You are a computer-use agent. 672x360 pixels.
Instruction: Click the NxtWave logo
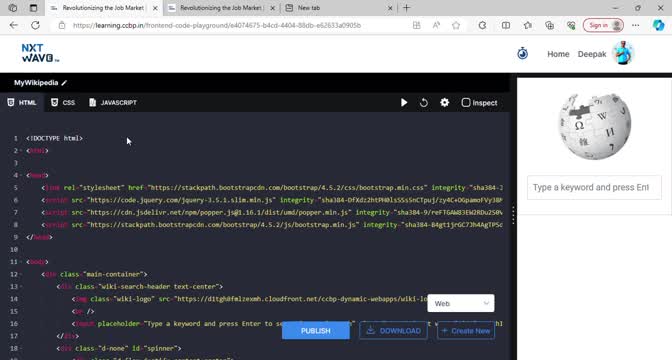[40, 53]
